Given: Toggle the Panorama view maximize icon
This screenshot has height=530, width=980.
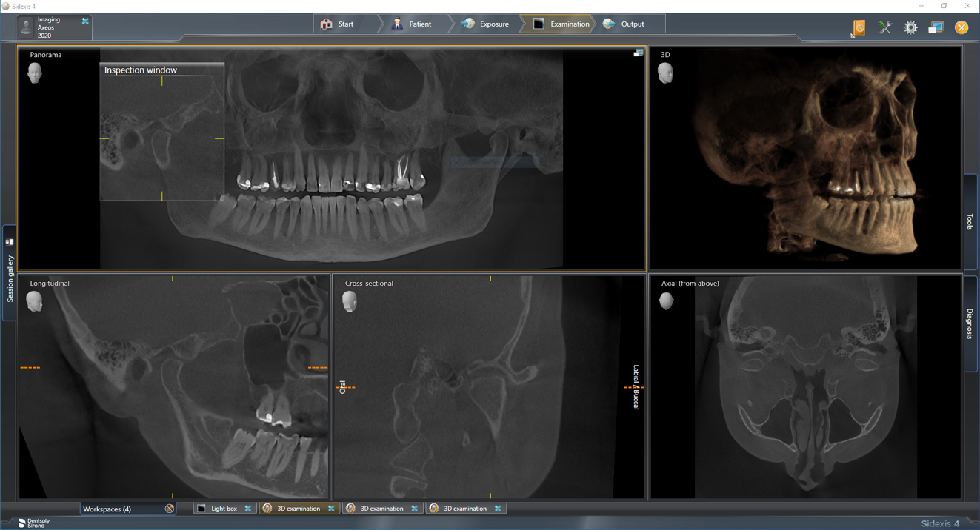Looking at the screenshot, I should 638,53.
